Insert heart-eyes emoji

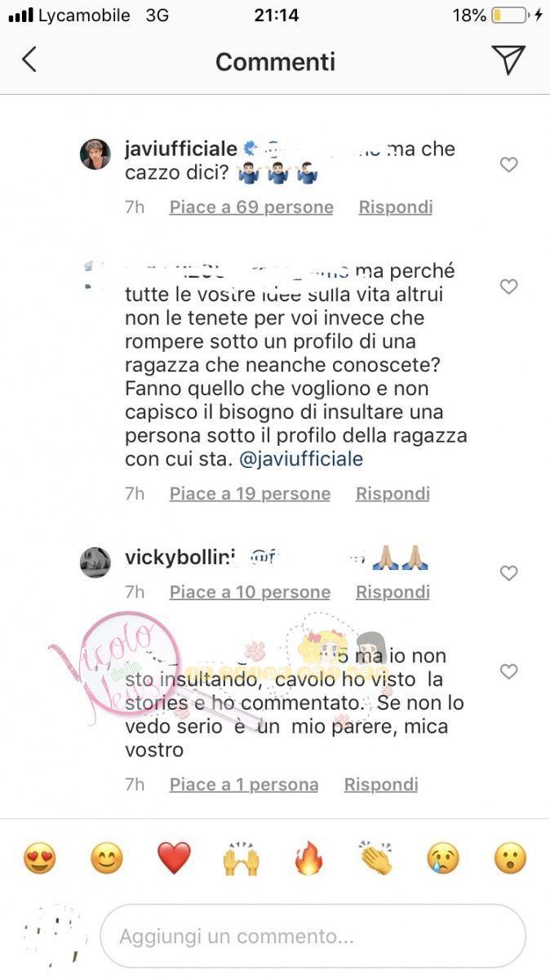pyautogui.click(x=39, y=858)
